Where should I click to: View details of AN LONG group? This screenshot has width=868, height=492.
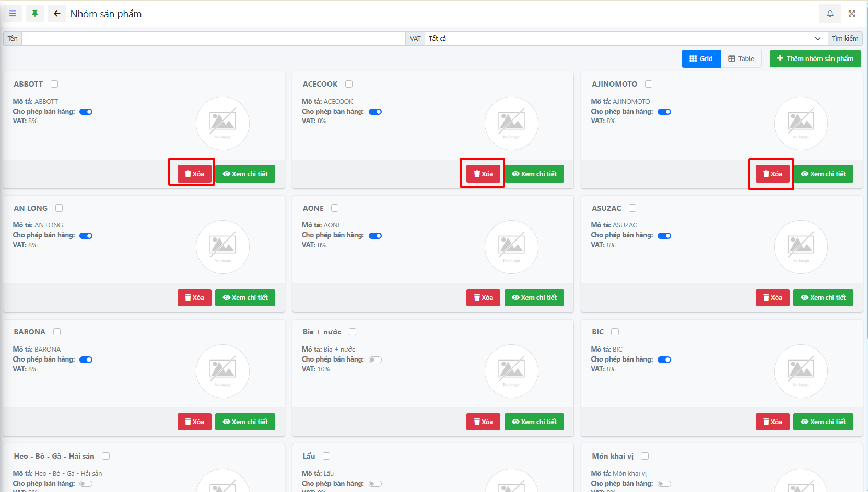click(245, 297)
